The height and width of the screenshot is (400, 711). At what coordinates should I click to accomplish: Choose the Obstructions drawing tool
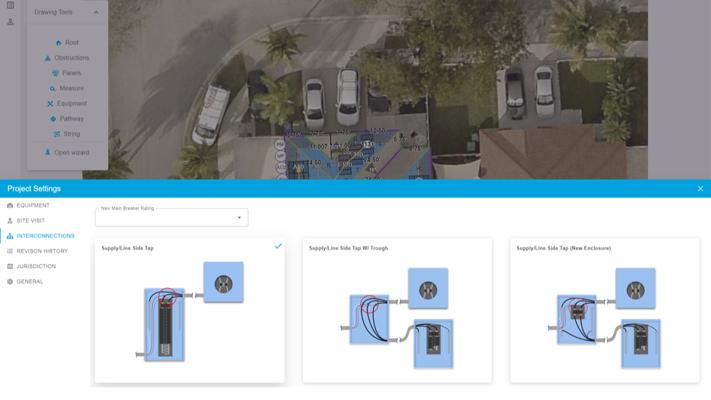coord(67,58)
